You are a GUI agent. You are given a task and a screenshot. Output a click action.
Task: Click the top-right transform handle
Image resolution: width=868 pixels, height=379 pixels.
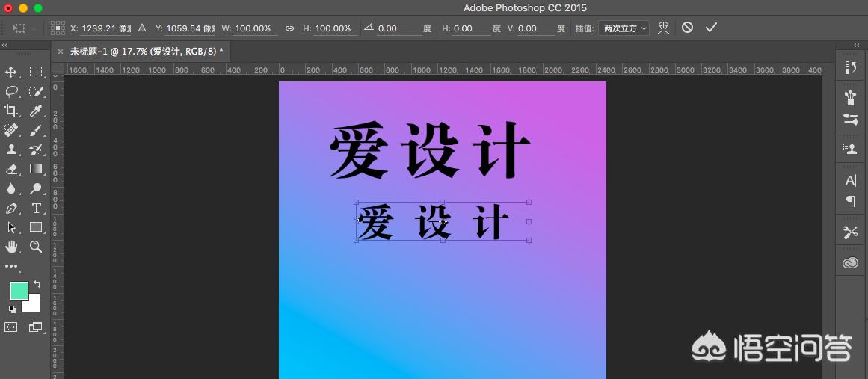coord(529,202)
